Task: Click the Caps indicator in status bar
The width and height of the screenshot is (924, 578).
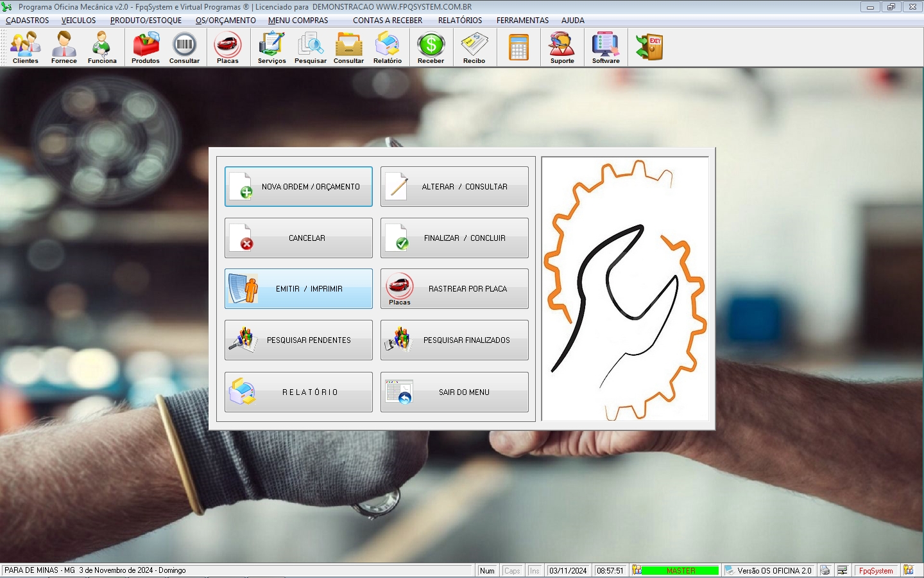Action: (512, 570)
